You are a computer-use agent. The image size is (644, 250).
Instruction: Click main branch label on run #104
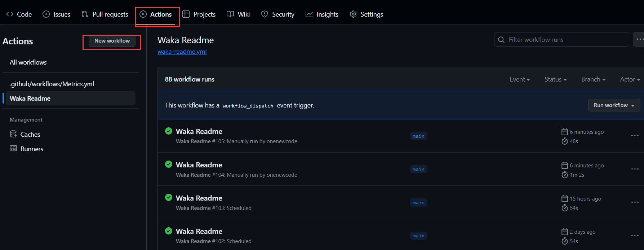418,169
